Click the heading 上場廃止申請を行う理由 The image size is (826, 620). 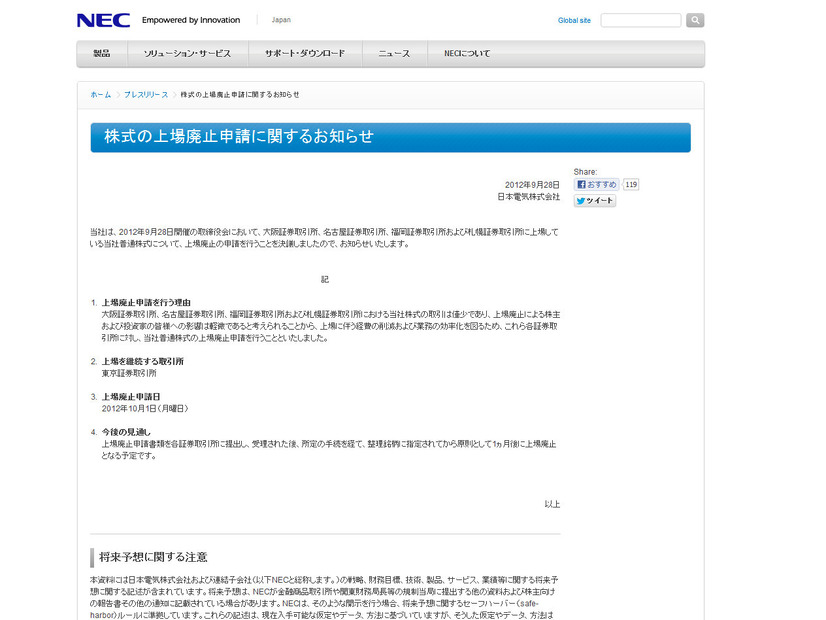click(x=146, y=303)
